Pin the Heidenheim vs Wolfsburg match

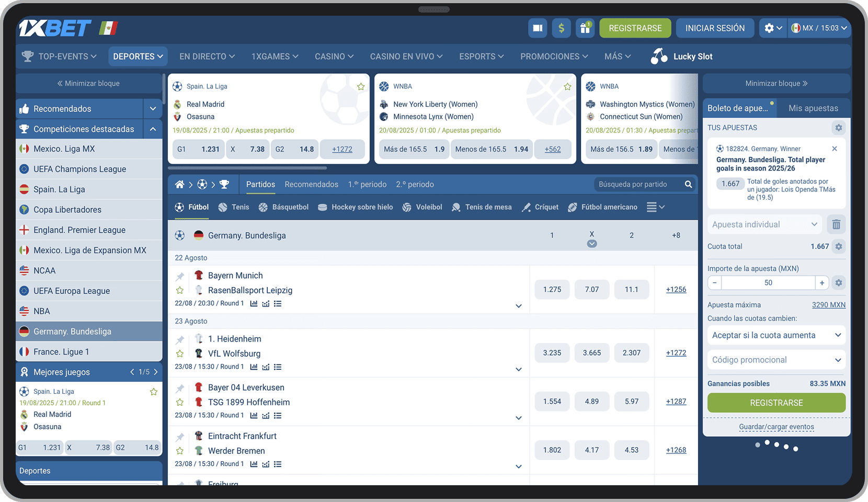tap(180, 339)
